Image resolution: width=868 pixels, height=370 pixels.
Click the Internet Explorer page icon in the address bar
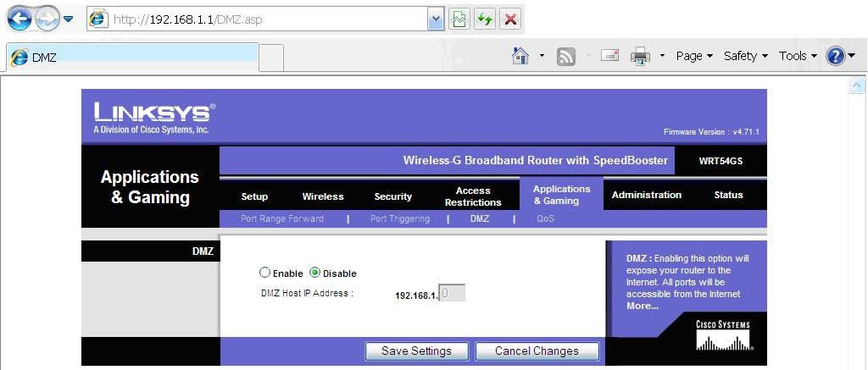pos(99,20)
